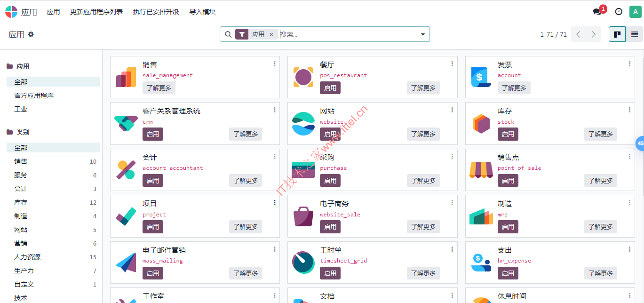Screen dimensions: 644x303
Task: Click the 制造 app icon
Action: pyautogui.click(x=481, y=216)
